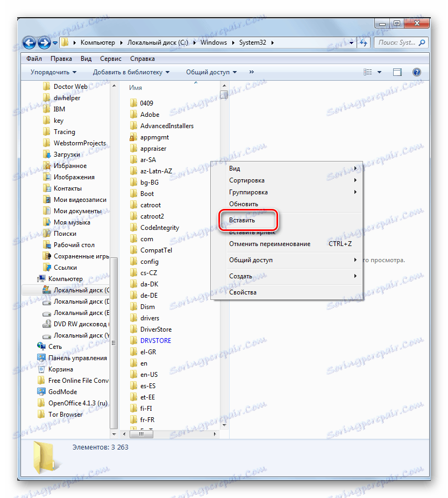Open the Правка menu
448x498 pixels.
(x=61, y=59)
